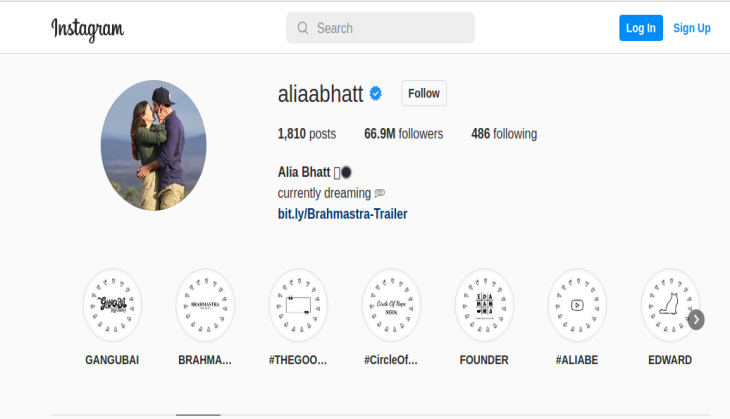View the 66.9M followers list

pos(404,134)
